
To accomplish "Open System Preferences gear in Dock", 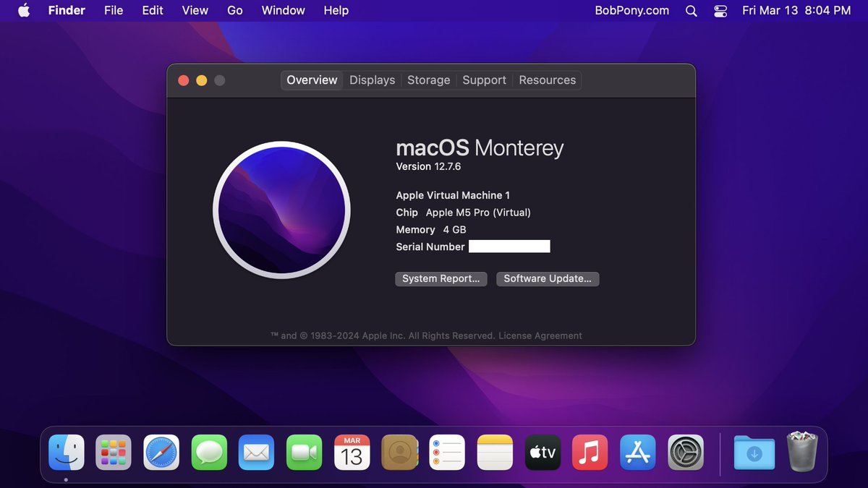I will point(686,453).
